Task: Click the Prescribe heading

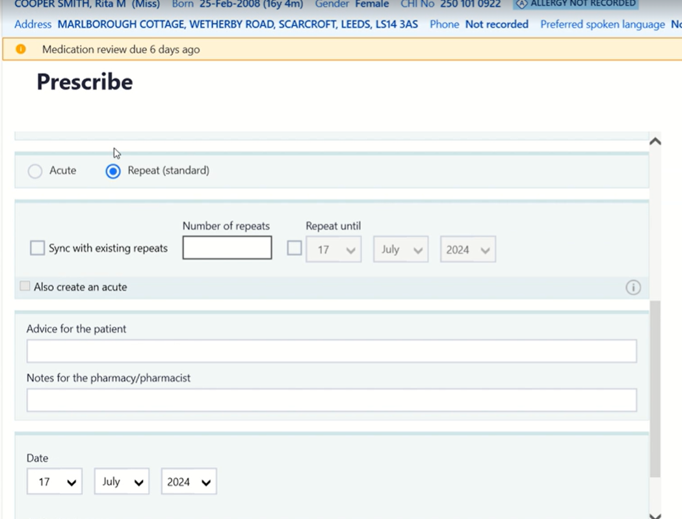Action: (x=85, y=82)
